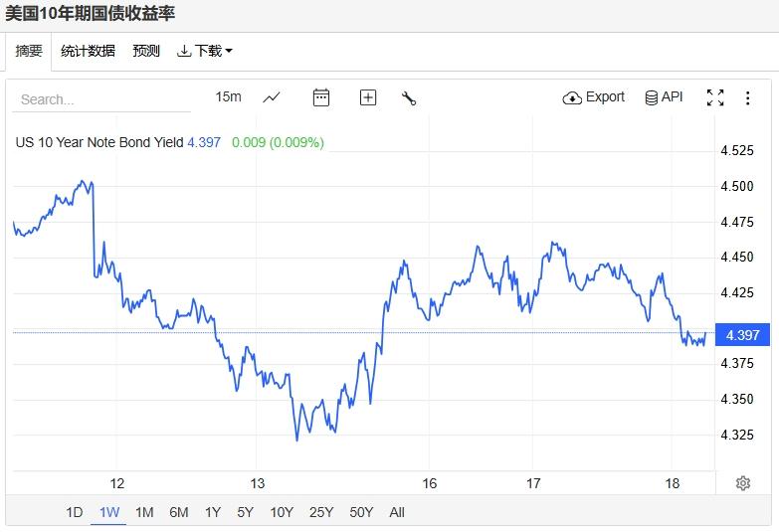
Task: Select the 1M time range
Action: click(144, 512)
